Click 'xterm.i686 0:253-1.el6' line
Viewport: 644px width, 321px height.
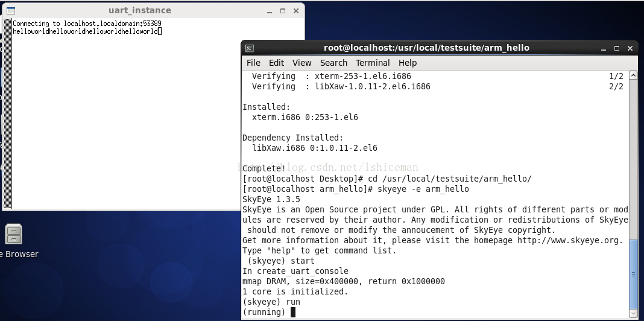pyautogui.click(x=305, y=117)
